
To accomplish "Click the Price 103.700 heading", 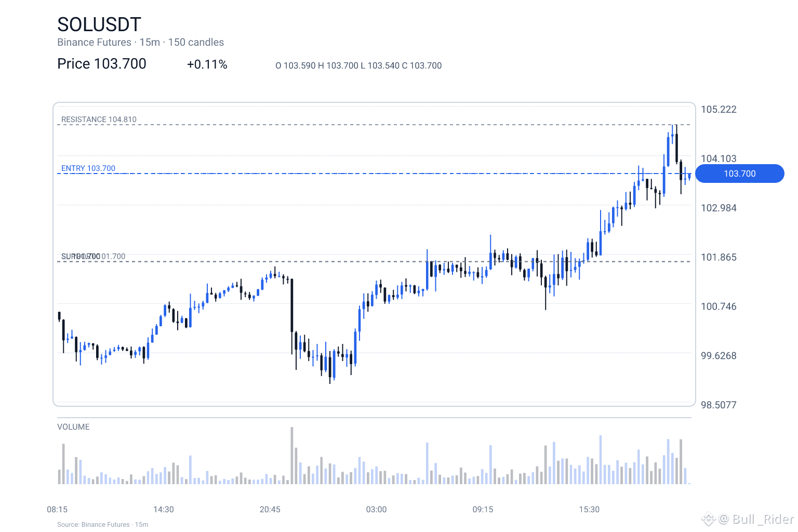I will point(102,64).
